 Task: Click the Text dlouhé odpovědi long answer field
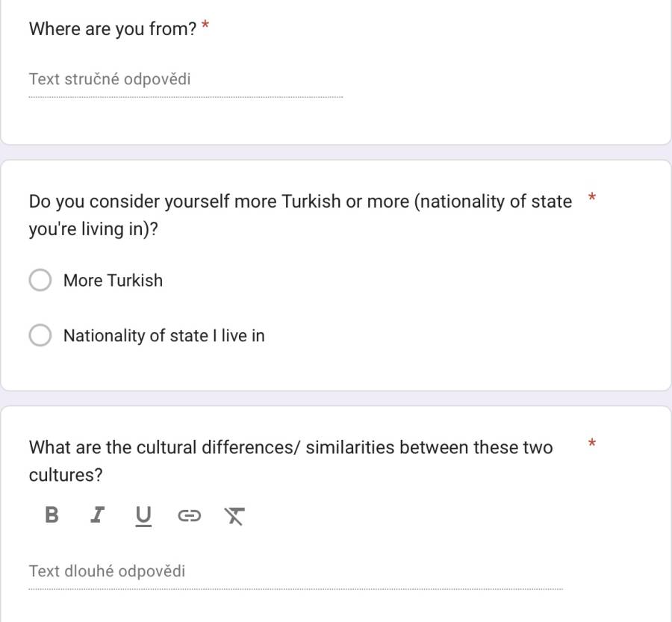pos(296,572)
